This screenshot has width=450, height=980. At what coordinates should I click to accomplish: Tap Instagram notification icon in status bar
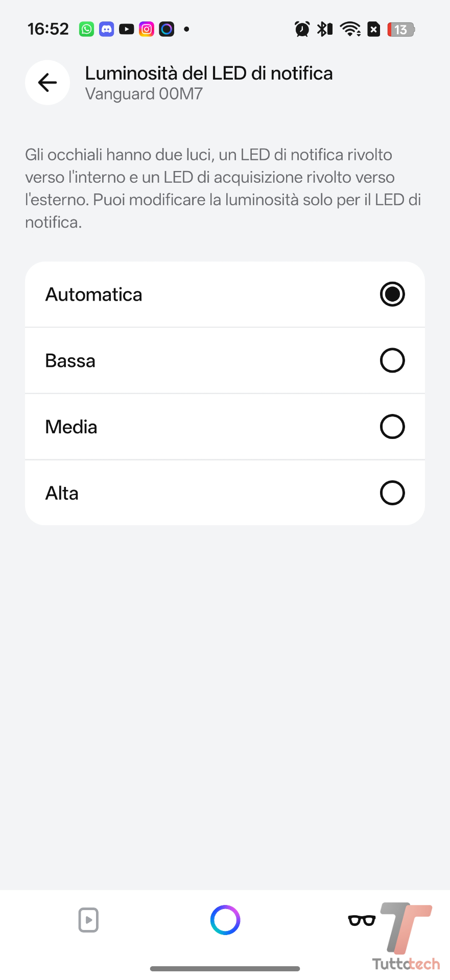pyautogui.click(x=147, y=29)
